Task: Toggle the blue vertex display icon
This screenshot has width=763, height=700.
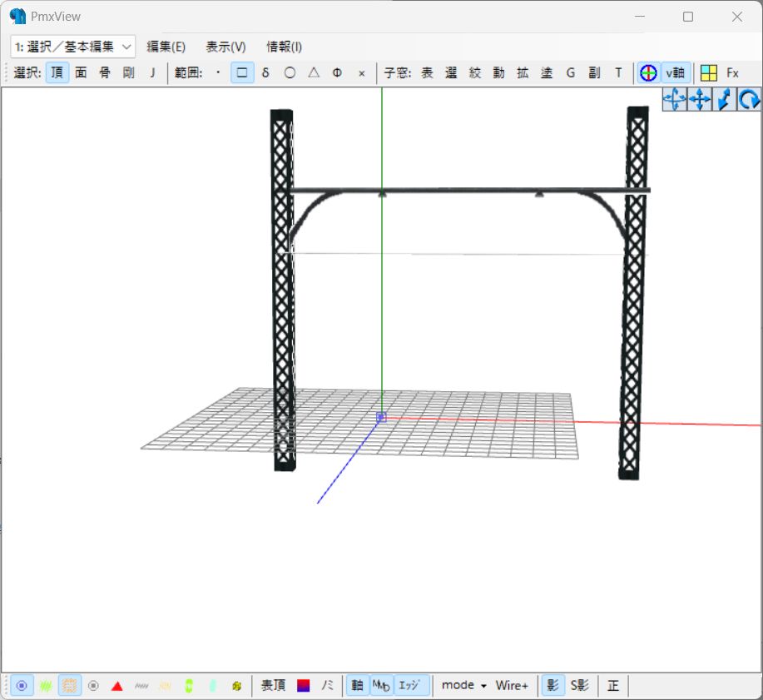Action: click(22, 686)
